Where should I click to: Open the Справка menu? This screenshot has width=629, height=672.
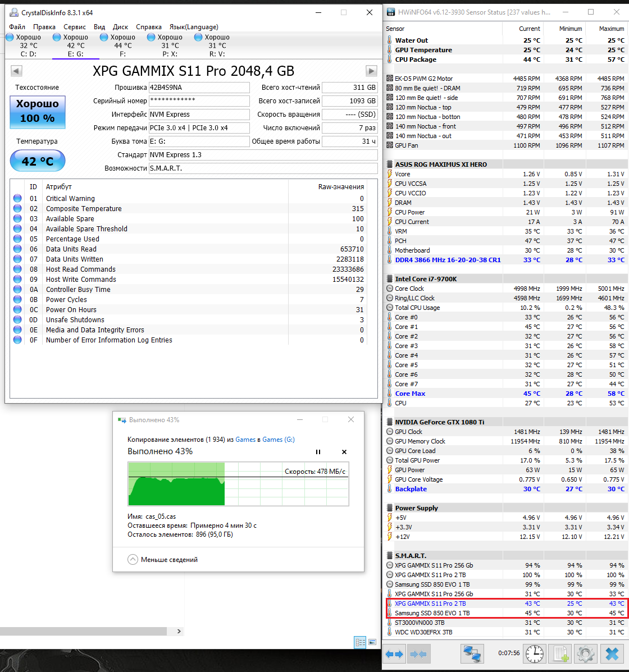[149, 26]
